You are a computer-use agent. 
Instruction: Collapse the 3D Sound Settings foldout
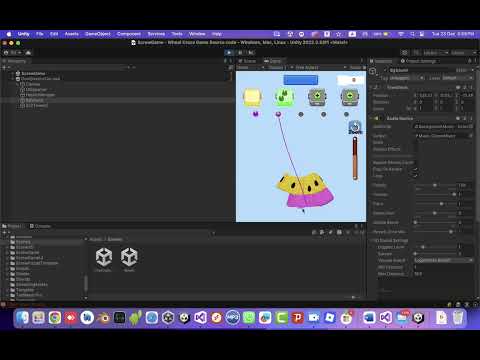(x=373, y=240)
